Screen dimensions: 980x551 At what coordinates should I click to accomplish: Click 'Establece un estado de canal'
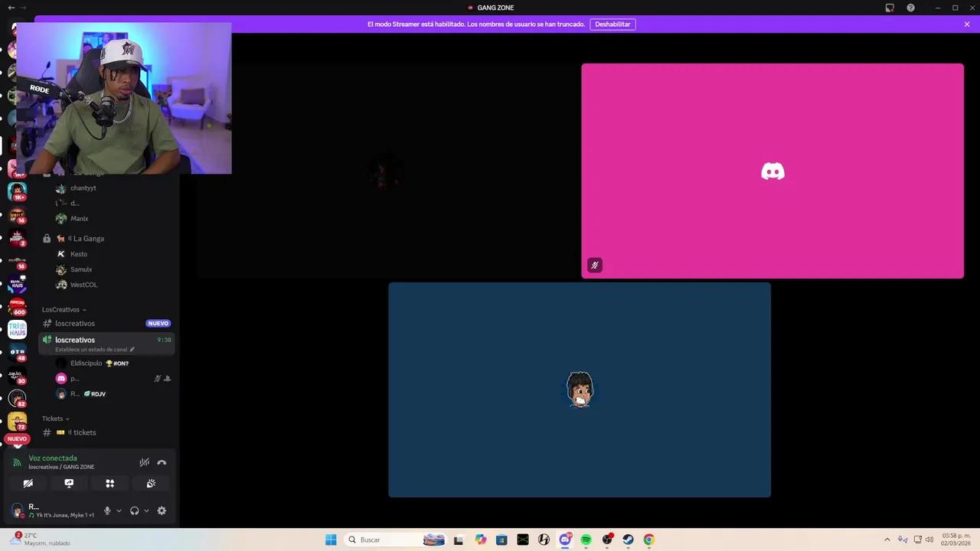tap(91, 350)
